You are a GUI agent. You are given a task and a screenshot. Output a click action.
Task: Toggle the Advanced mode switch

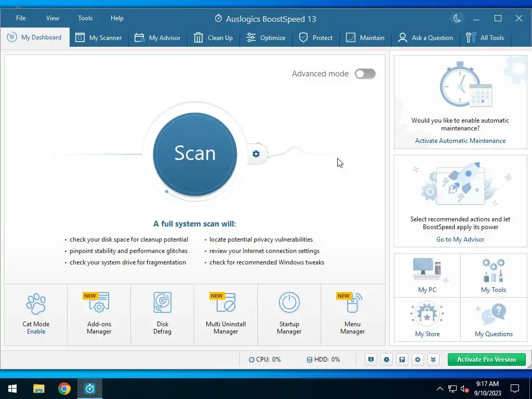[365, 74]
